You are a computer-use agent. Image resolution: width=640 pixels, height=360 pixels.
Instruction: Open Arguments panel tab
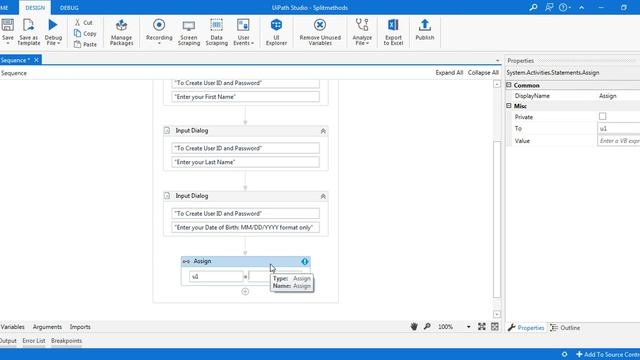click(x=47, y=327)
